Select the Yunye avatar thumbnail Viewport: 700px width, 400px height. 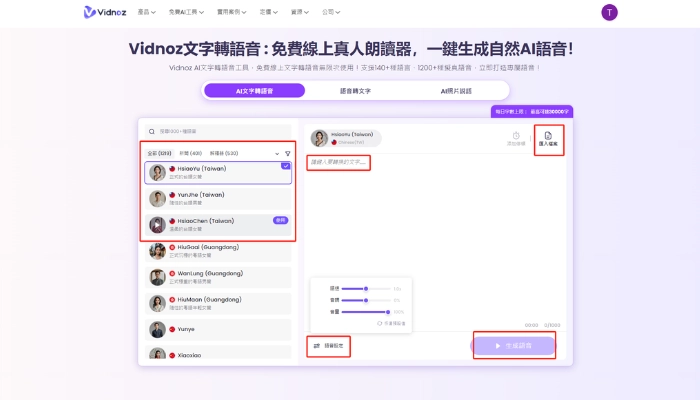coord(157,329)
